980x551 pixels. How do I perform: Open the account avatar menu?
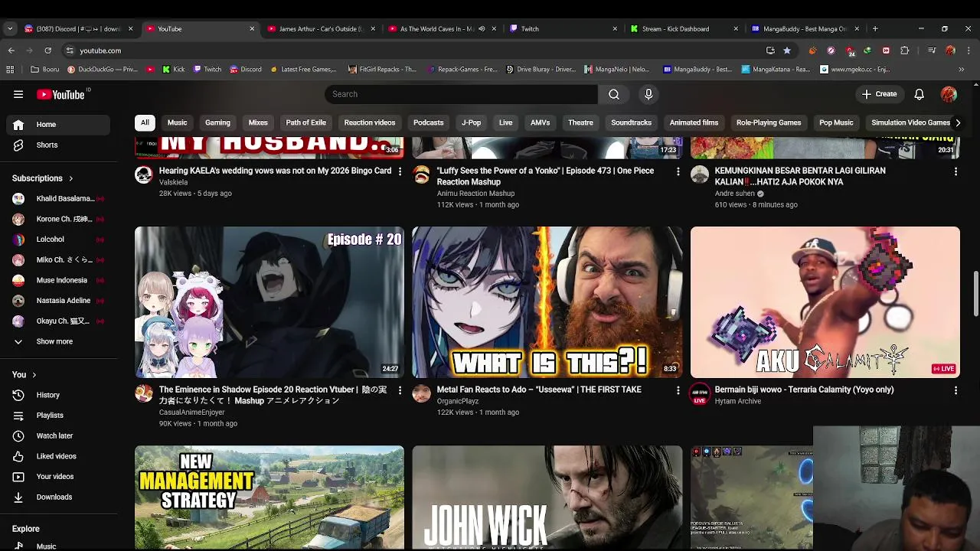949,94
